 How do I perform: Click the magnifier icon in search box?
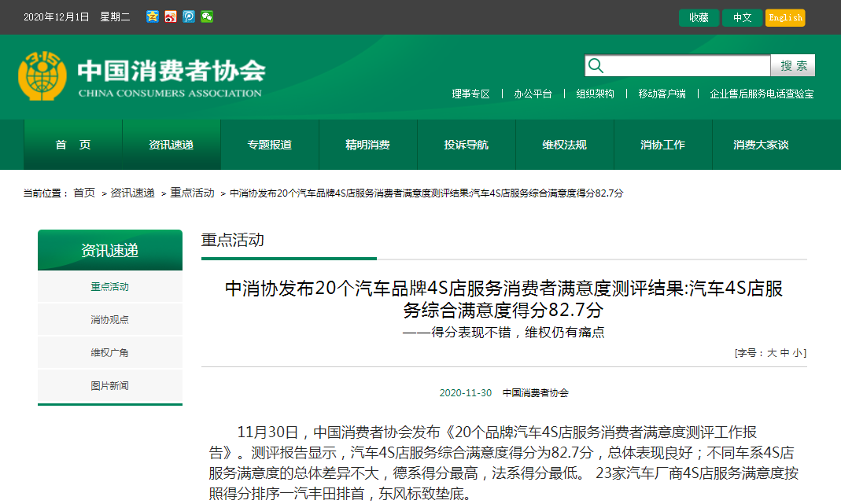click(x=596, y=65)
